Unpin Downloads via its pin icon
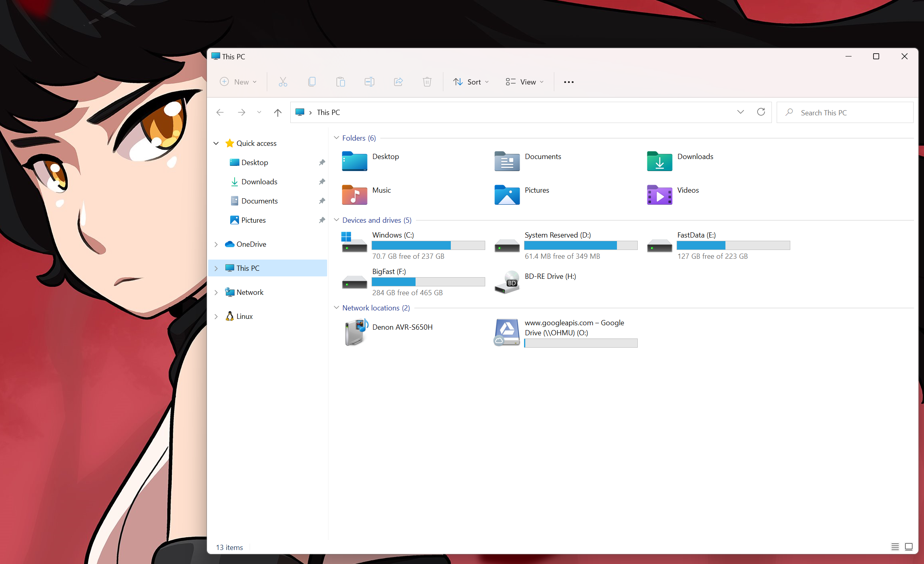Screen dimensions: 924x564 pyautogui.click(x=322, y=181)
